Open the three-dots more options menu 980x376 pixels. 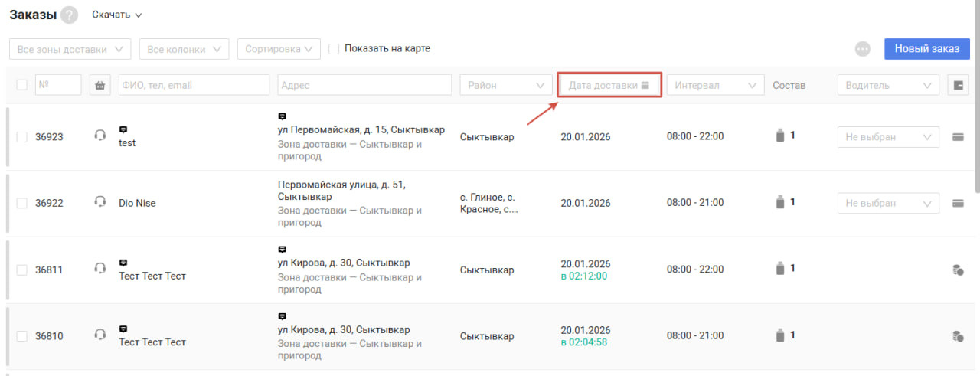863,49
